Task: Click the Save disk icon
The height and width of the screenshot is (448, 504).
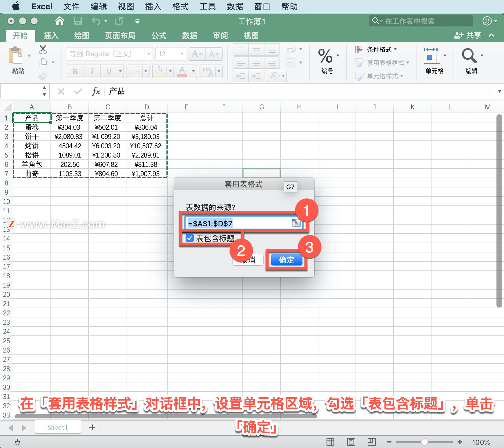Action: coord(77,21)
